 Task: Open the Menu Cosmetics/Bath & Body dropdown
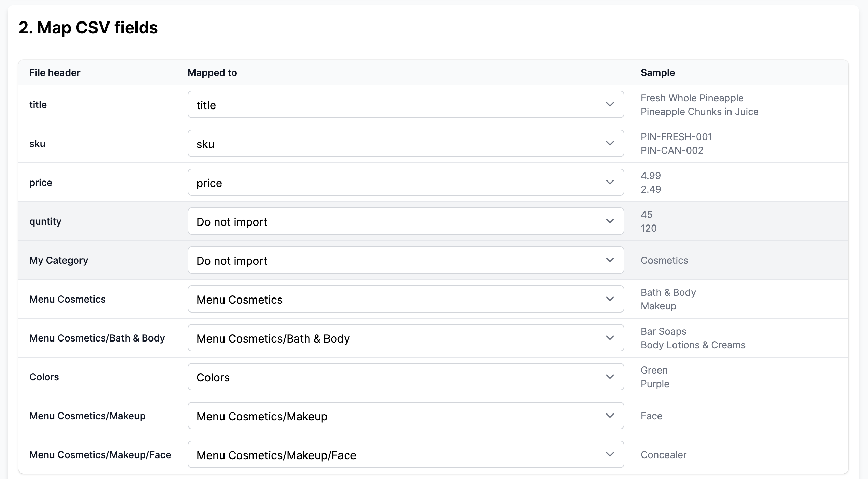[x=405, y=338]
